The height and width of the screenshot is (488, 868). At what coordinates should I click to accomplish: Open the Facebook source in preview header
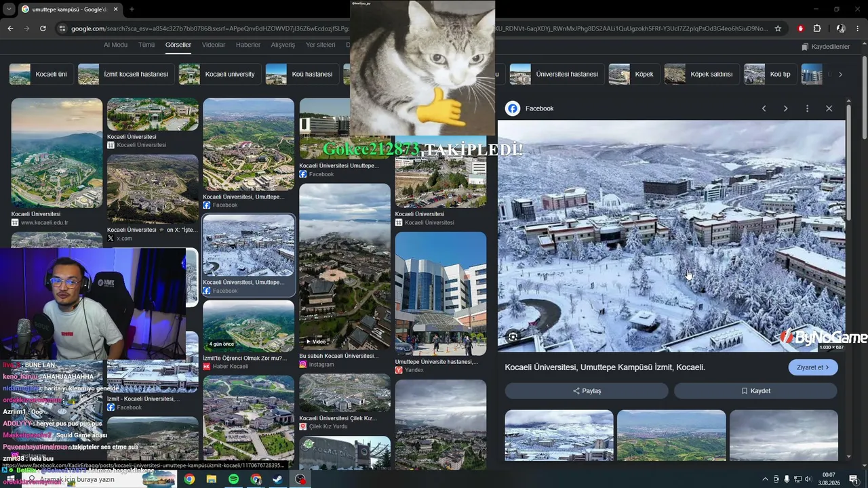530,108
